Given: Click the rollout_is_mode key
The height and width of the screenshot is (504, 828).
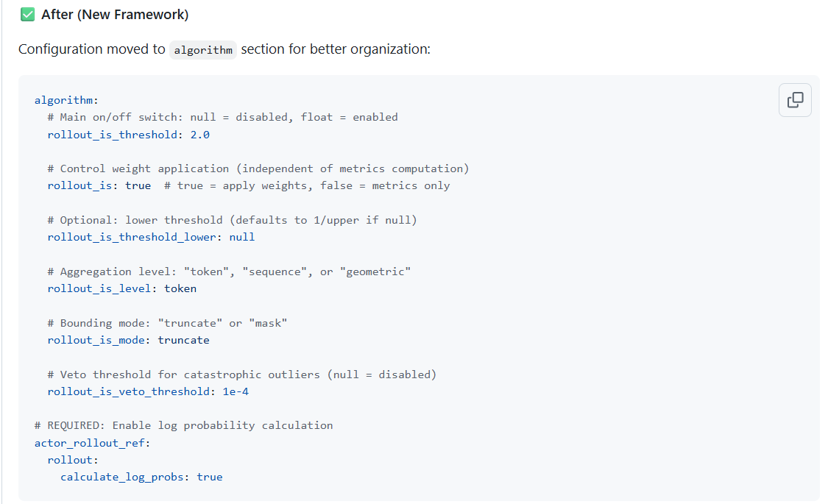Looking at the screenshot, I should pos(96,340).
